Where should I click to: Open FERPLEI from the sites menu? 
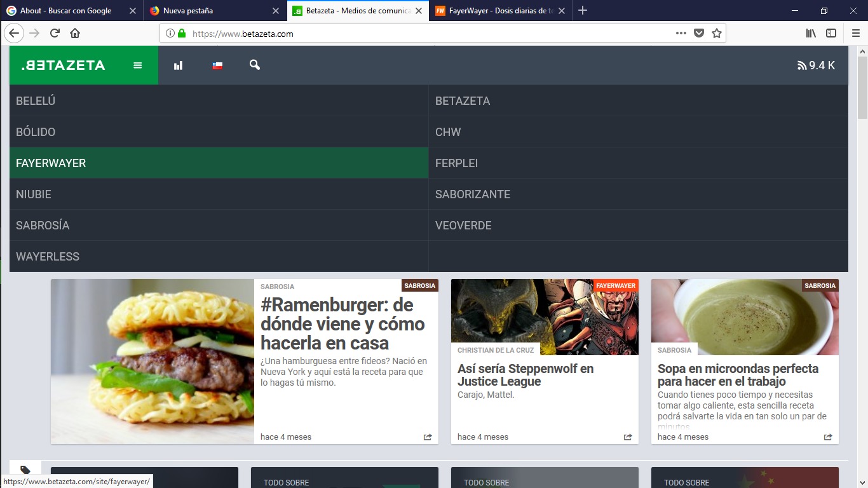[639, 163]
